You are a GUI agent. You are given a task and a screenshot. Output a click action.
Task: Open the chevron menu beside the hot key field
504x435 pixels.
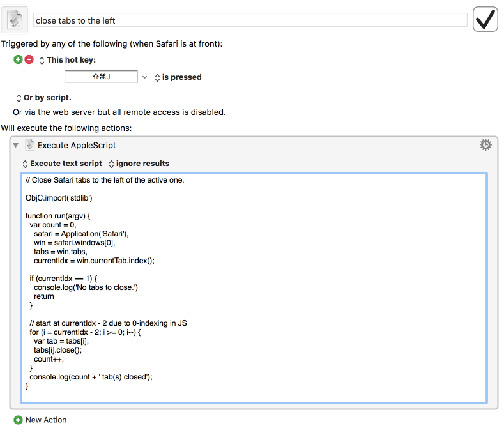coord(145,77)
